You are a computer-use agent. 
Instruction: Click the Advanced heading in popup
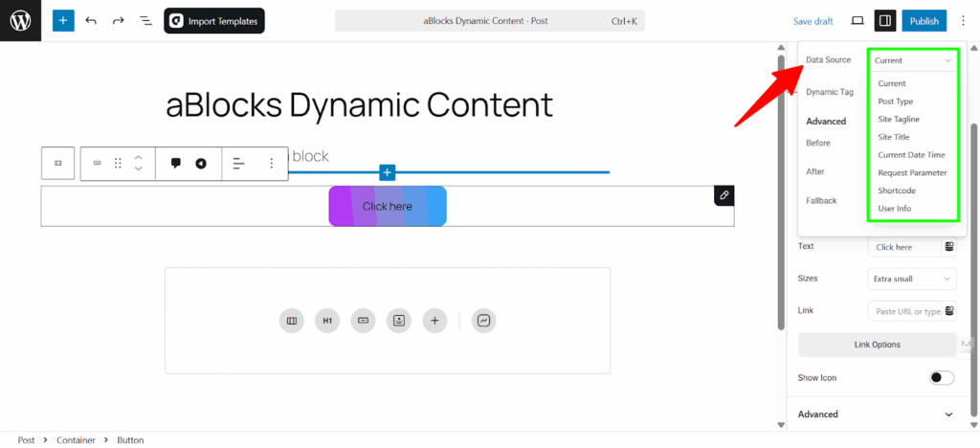point(826,122)
